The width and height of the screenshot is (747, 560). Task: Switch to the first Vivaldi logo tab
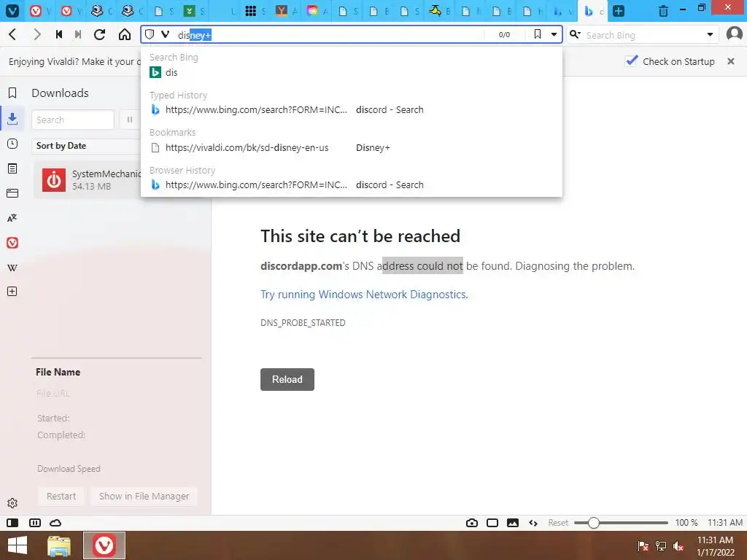[x=40, y=10]
